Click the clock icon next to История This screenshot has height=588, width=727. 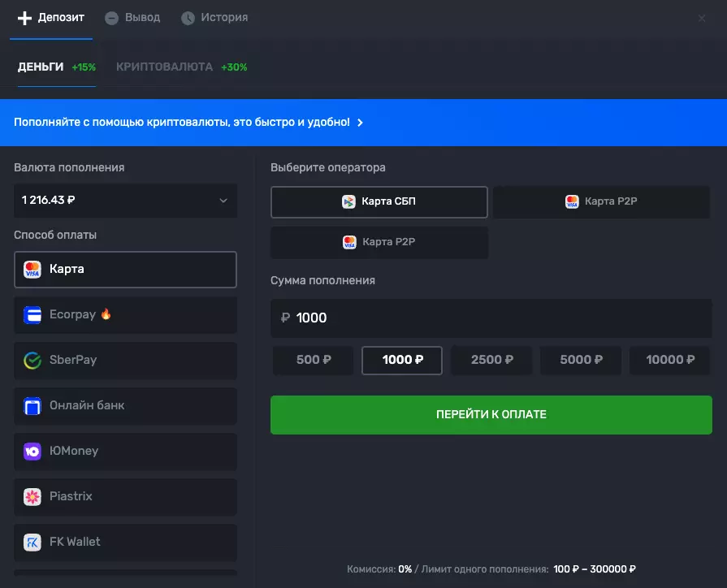pyautogui.click(x=188, y=18)
